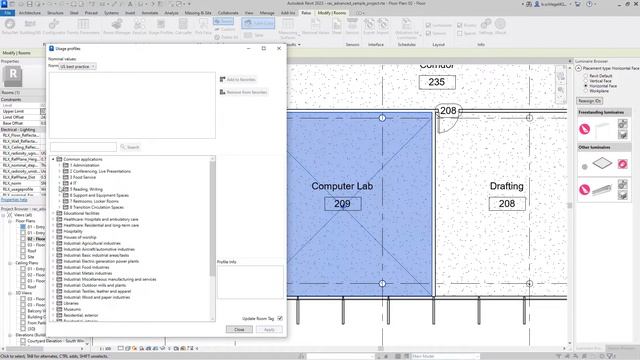Screen dimensions: 640x360
Task: Select the Industrial: Food industries tree item
Action: (x=86, y=267)
